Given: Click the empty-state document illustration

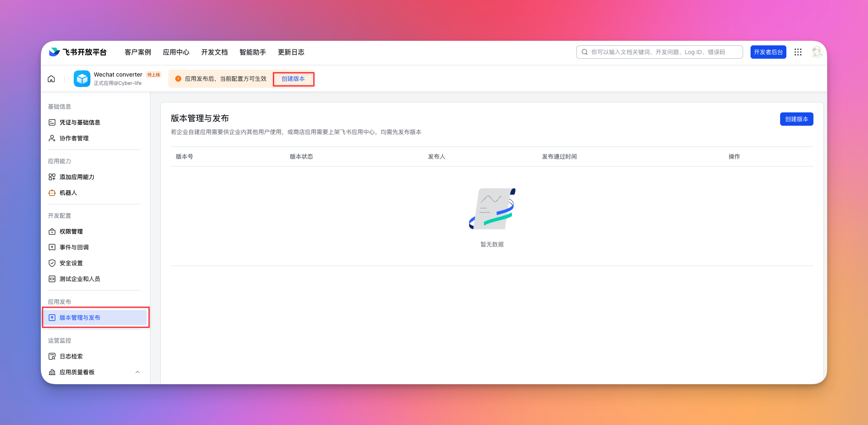Looking at the screenshot, I should pyautogui.click(x=492, y=209).
